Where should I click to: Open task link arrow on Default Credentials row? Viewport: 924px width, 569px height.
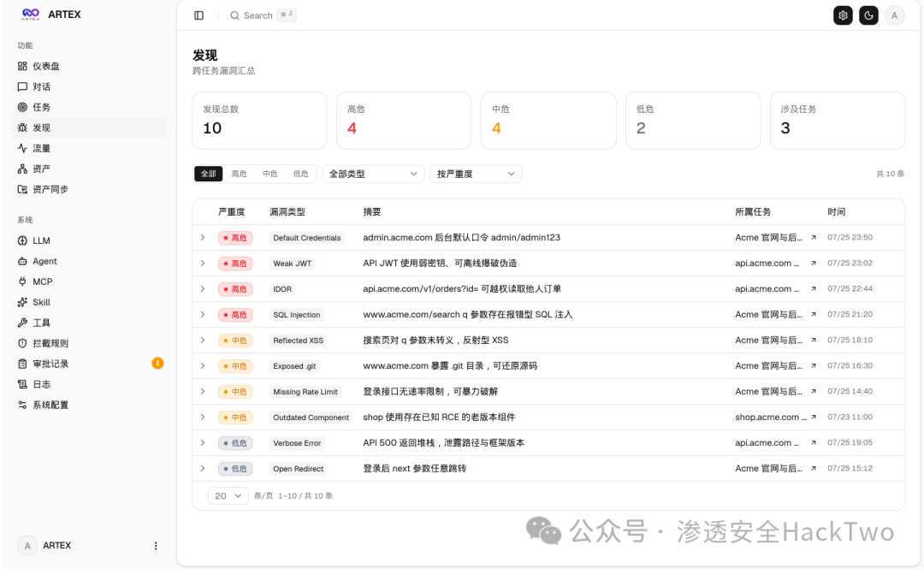coord(814,238)
